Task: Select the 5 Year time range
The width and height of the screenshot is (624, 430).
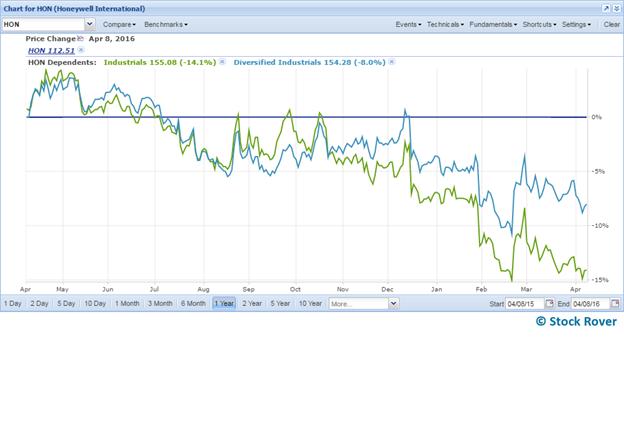Action: coord(281,304)
